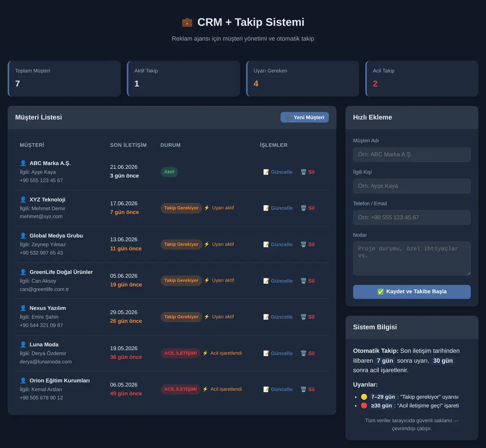This screenshot has height=448, width=486.
Task: Delete Luna Moda with Sil
Action: (308, 353)
